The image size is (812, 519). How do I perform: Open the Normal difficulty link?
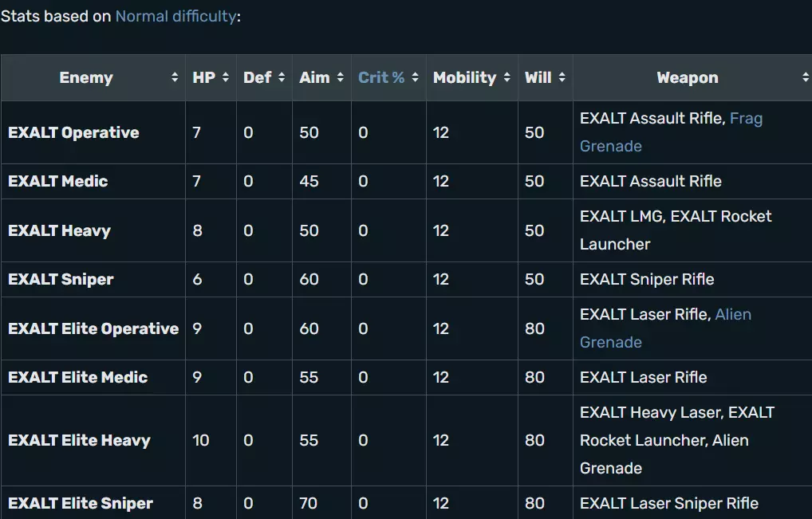(x=175, y=16)
